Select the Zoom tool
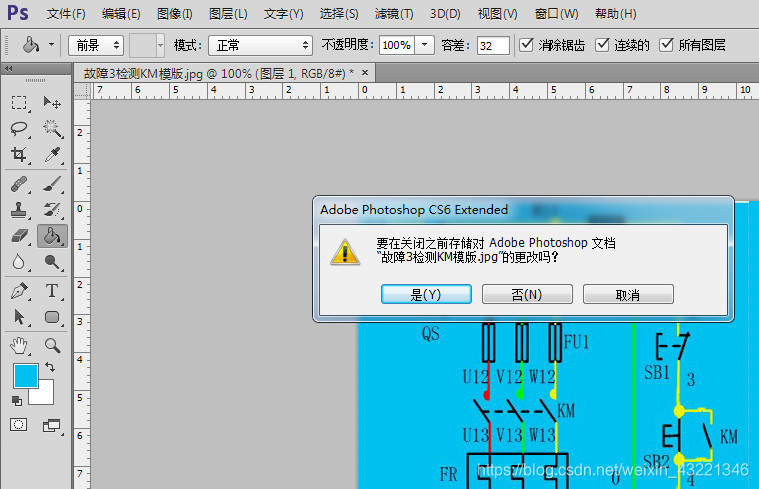This screenshot has height=489, width=759. point(52,346)
